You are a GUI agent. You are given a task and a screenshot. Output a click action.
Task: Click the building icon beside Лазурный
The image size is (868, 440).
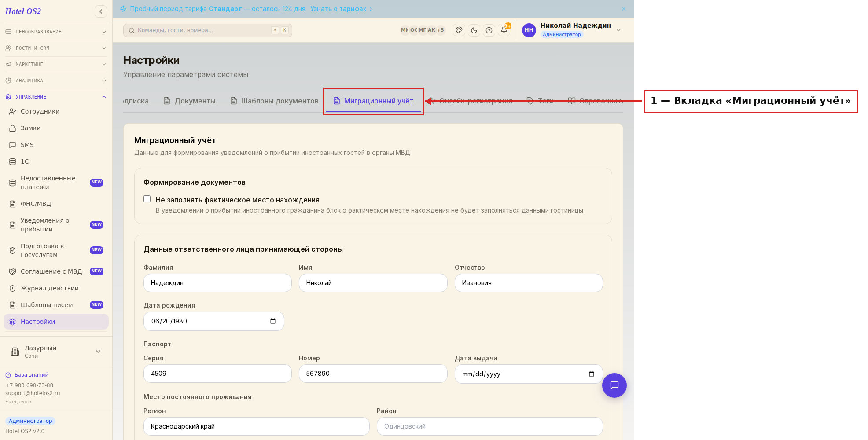[15, 352]
